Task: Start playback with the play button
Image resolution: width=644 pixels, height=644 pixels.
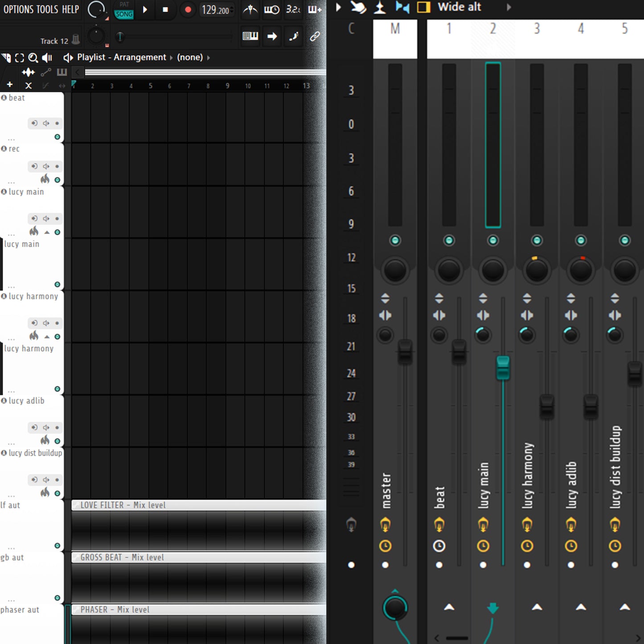Action: (x=145, y=9)
